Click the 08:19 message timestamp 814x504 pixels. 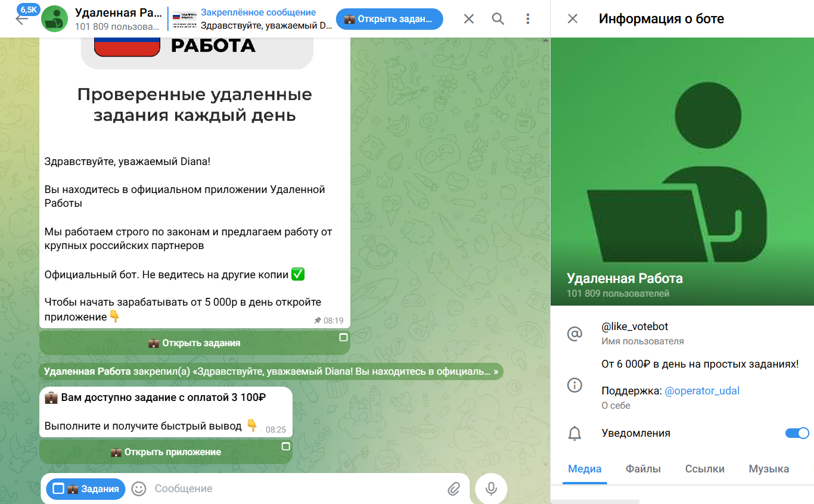333,321
